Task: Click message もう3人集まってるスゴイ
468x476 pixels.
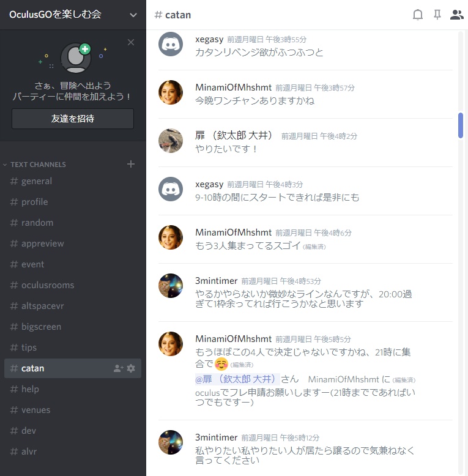Action: [248, 245]
